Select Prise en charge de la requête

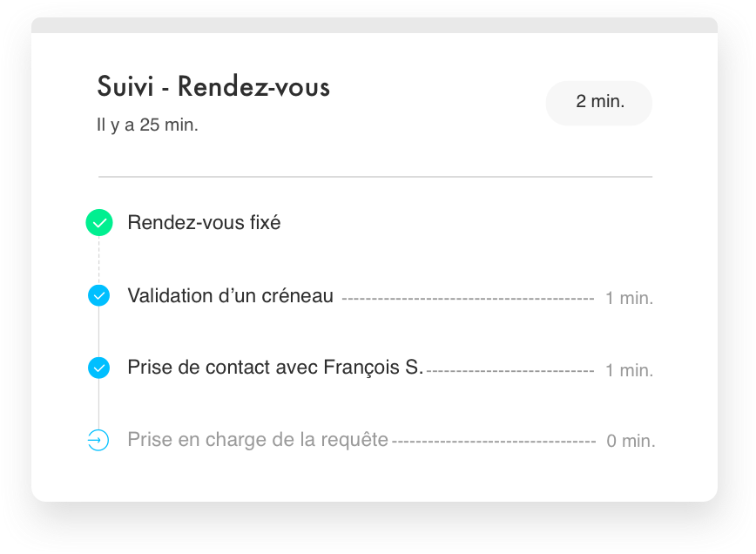click(258, 440)
